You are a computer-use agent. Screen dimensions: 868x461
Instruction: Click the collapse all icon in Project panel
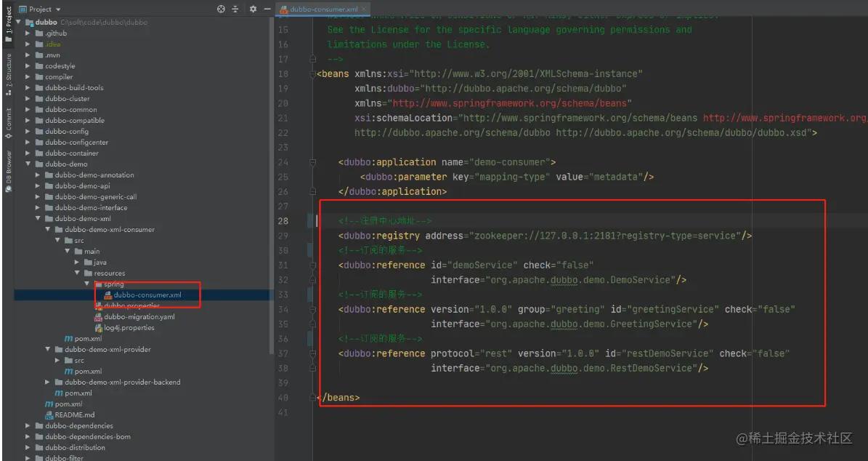pyautogui.click(x=235, y=9)
